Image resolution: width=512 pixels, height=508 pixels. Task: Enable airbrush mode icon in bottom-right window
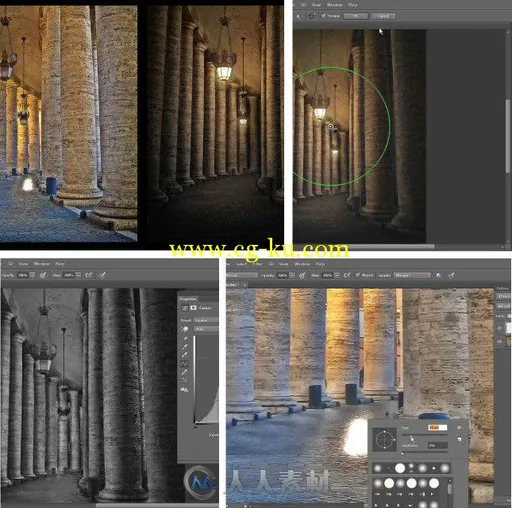[x=347, y=275]
